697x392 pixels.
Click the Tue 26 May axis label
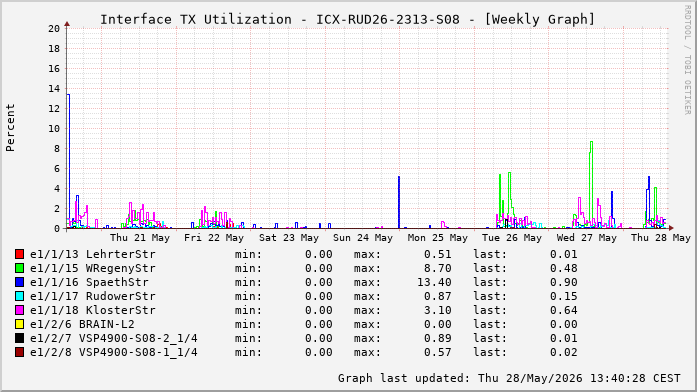(512, 238)
